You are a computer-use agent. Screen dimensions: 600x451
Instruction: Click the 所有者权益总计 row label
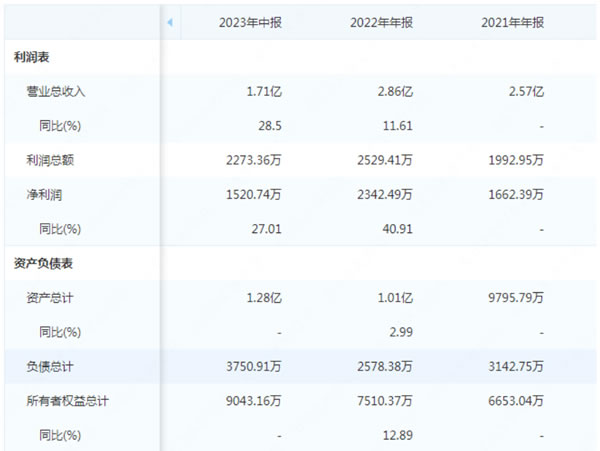pyautogui.click(x=68, y=401)
